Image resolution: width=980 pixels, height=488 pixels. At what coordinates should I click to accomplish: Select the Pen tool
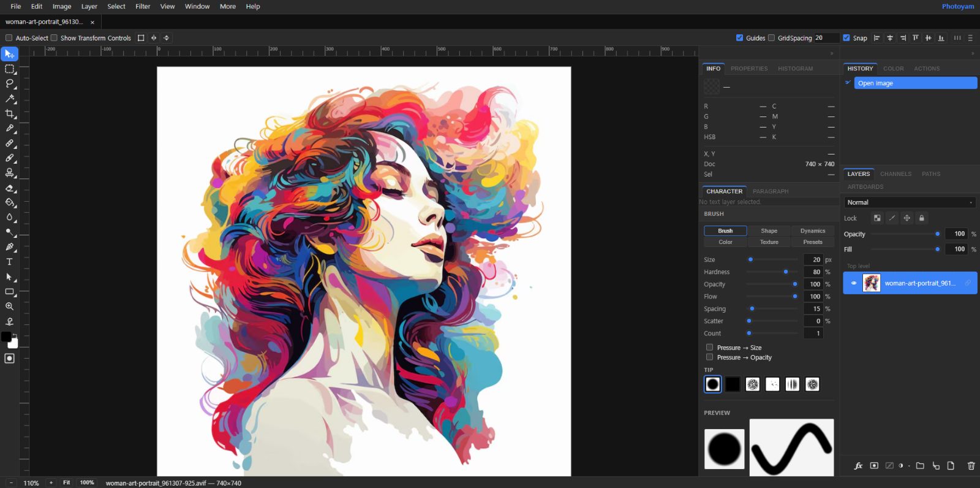click(9, 247)
